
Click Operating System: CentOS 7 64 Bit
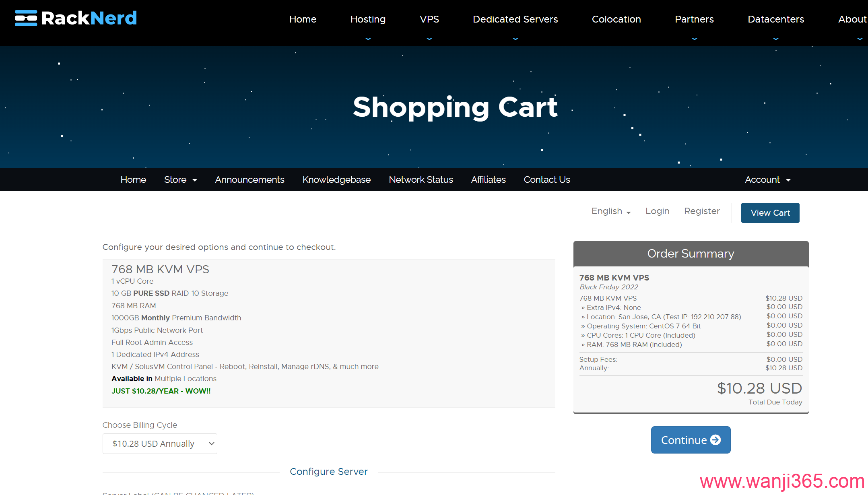tap(641, 326)
